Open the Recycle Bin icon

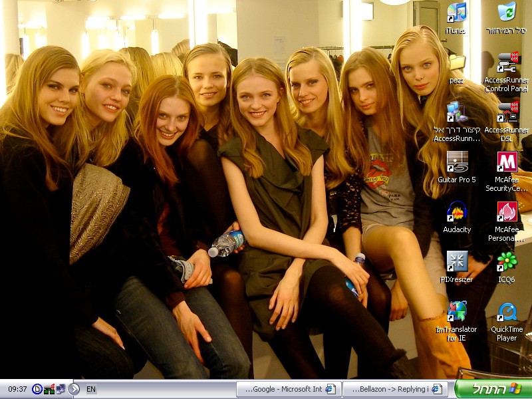click(507, 13)
